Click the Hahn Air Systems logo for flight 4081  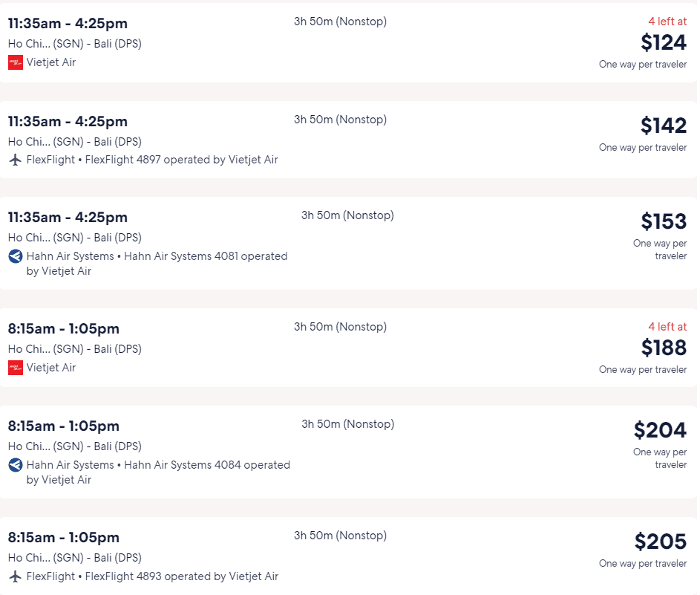[16, 256]
